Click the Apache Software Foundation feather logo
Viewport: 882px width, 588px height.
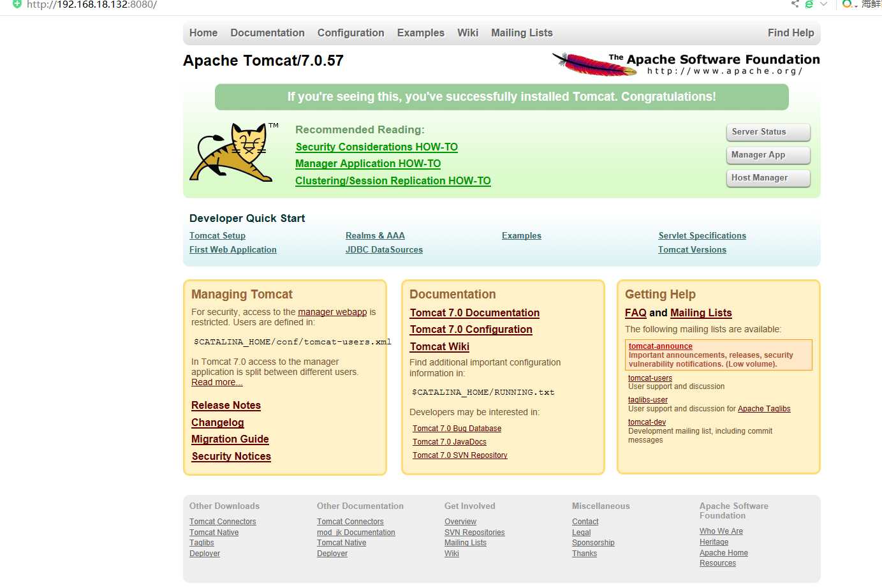(686, 64)
